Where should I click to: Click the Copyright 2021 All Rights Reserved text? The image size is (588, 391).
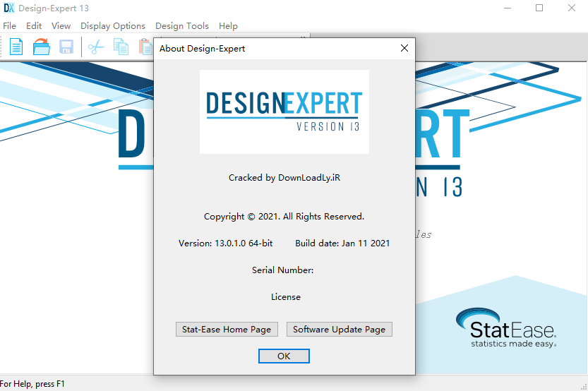click(x=284, y=217)
